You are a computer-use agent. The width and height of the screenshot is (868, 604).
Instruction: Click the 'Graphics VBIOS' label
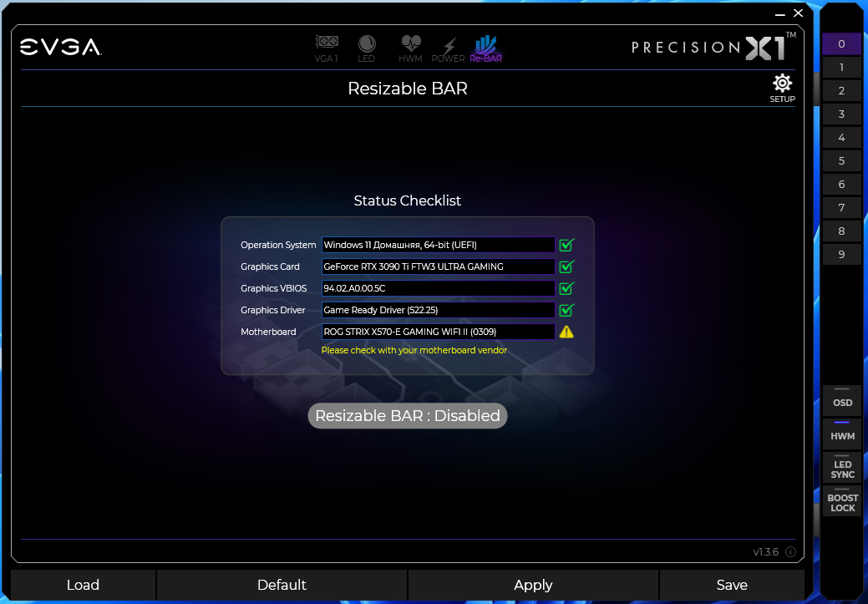pyautogui.click(x=273, y=288)
